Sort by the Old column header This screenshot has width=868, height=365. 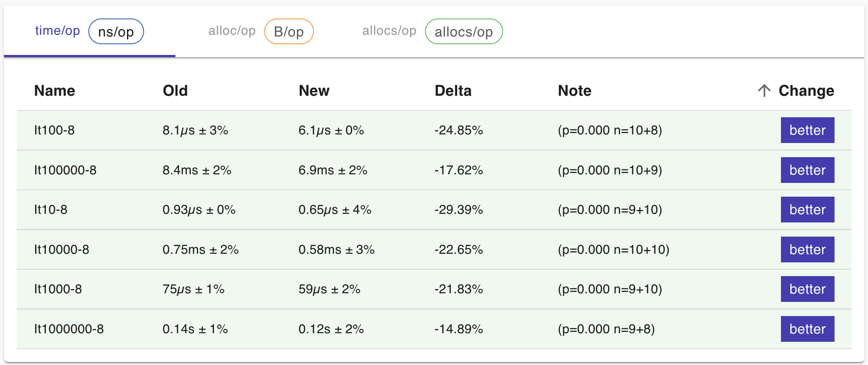point(175,91)
